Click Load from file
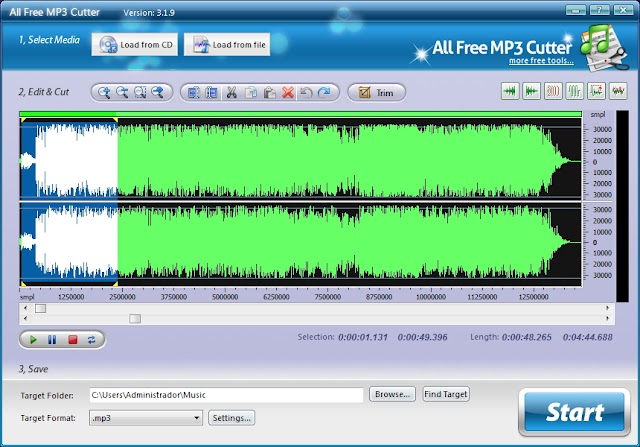640x447 pixels. [x=227, y=44]
